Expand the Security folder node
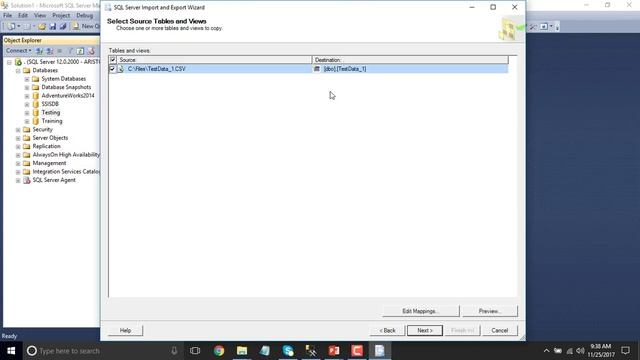This screenshot has height=360, width=640. pyautogui.click(x=18, y=130)
